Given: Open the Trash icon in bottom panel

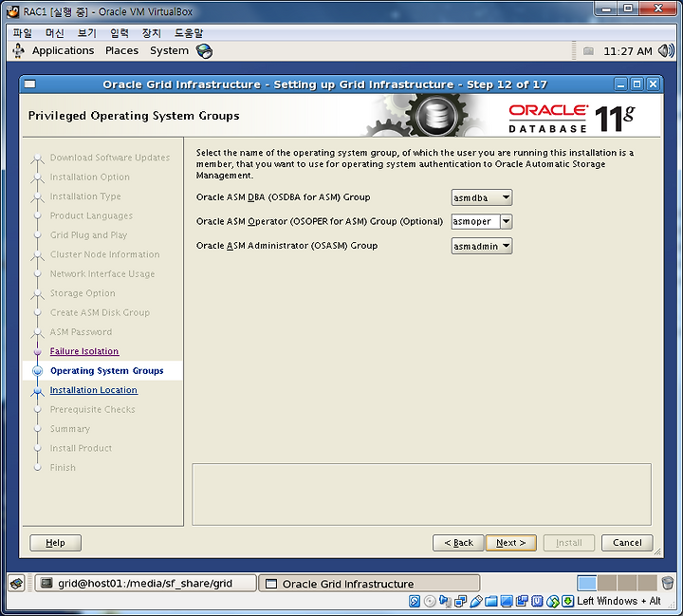Looking at the screenshot, I should coord(667,583).
